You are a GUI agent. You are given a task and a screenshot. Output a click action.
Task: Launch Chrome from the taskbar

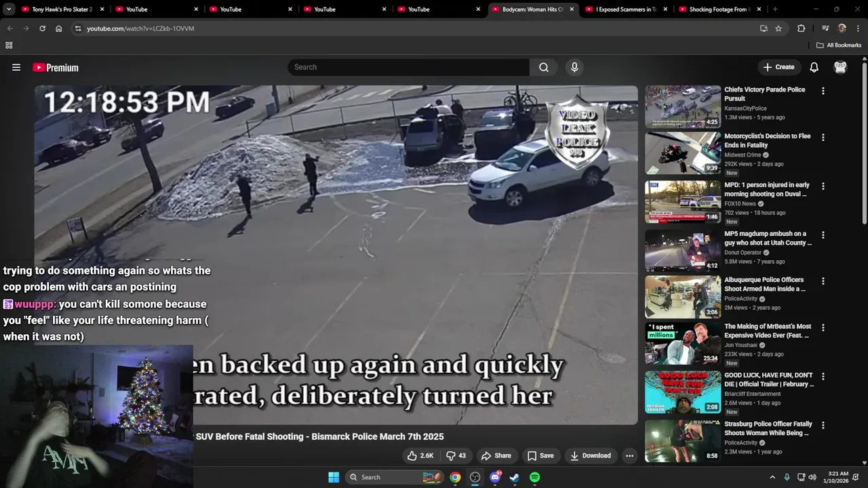pyautogui.click(x=455, y=477)
